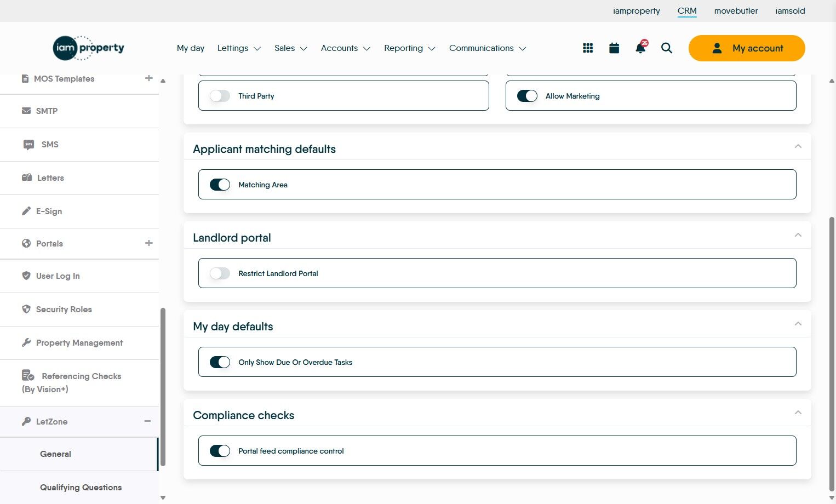Select the Property Management wrench icon
The width and height of the screenshot is (836, 504).
(26, 342)
